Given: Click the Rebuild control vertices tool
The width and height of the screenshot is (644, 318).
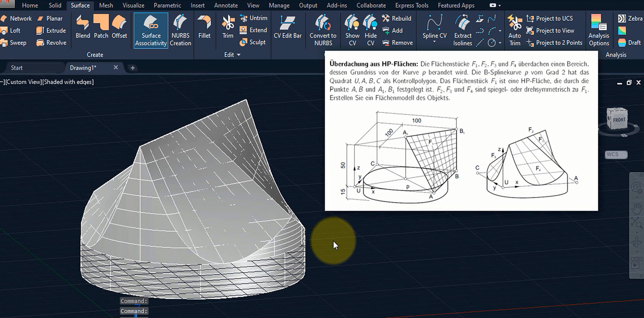Looking at the screenshot, I should click(397, 18).
